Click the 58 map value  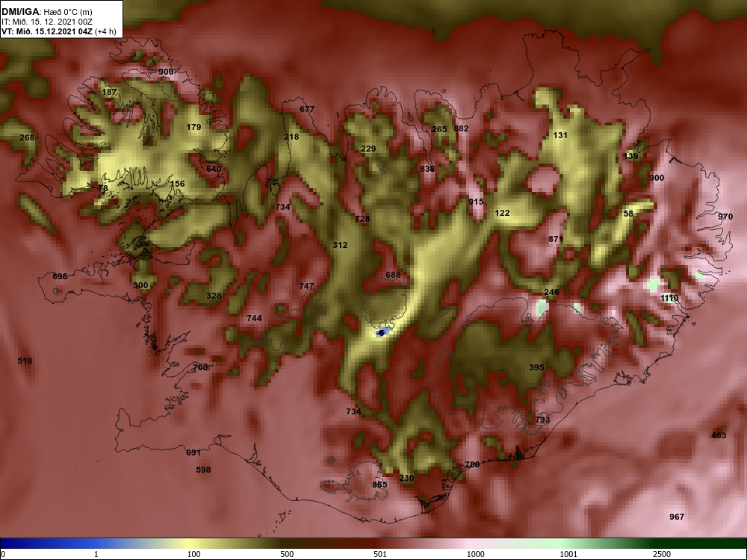(x=628, y=214)
